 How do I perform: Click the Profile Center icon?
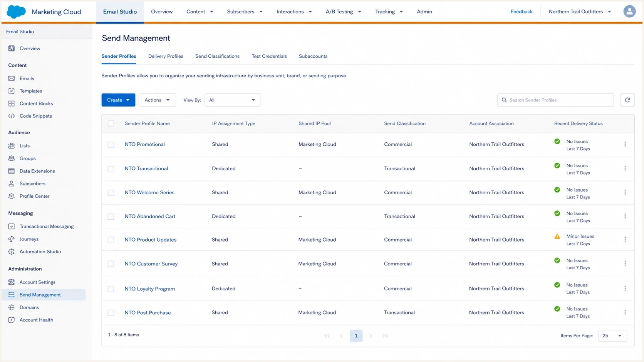[12, 196]
